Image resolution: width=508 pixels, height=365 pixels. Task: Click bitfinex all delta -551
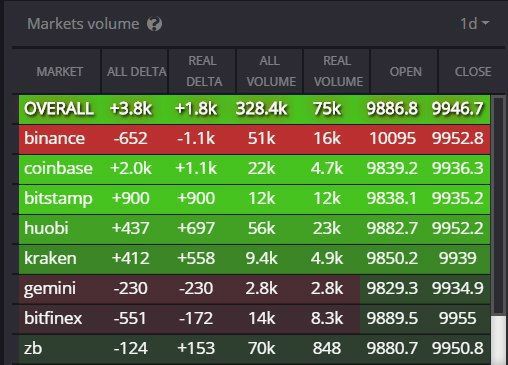click(x=130, y=318)
